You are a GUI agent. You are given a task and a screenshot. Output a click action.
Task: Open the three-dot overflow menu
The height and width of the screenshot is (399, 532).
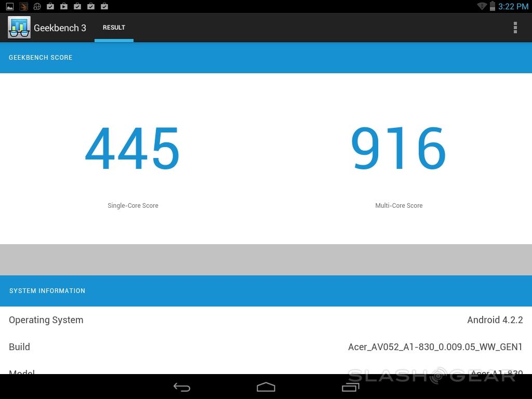(x=515, y=28)
